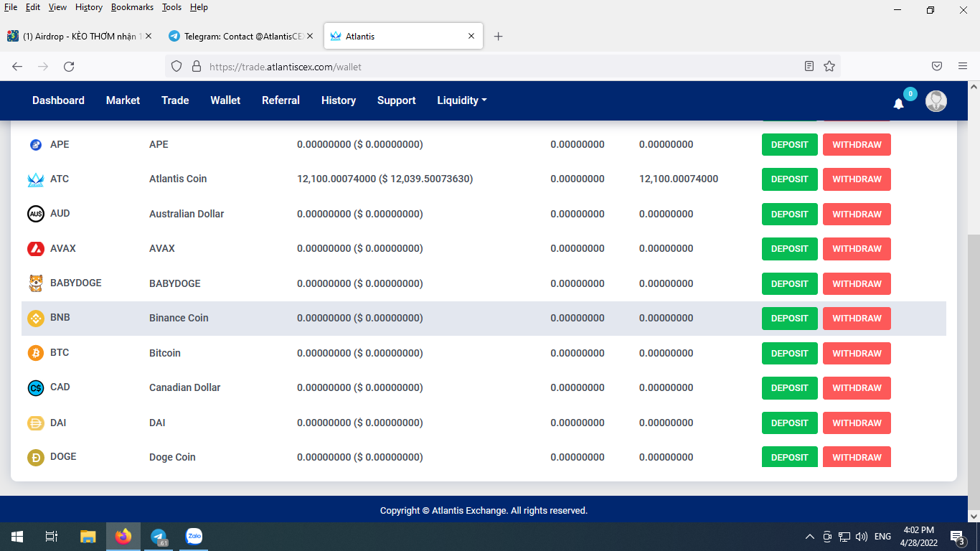The height and width of the screenshot is (551, 980).
Task: Toggle reader view icon in address bar
Action: (809, 66)
